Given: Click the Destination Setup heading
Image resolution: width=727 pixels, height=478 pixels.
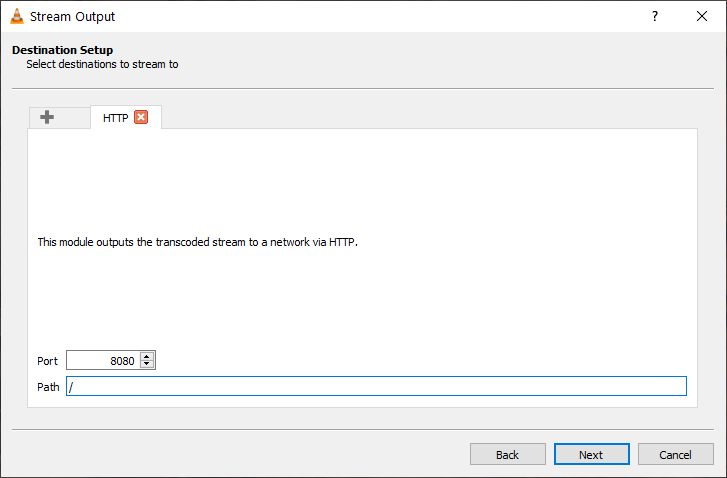Looking at the screenshot, I should click(63, 50).
